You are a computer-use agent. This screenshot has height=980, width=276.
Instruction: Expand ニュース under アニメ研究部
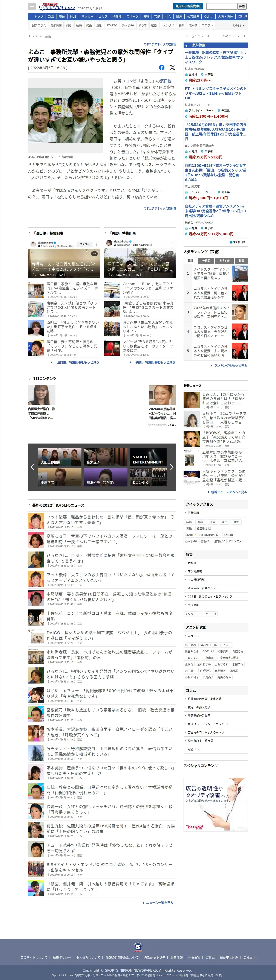tap(215, 636)
